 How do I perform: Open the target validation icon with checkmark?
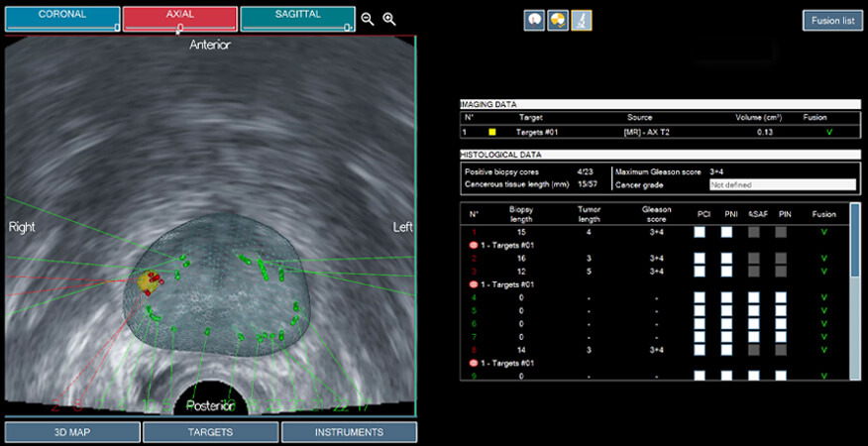[x=559, y=20]
